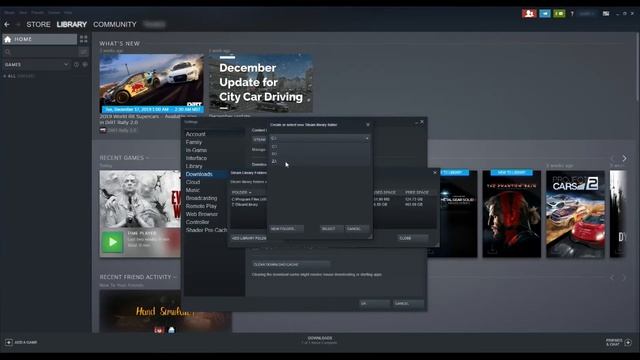Click ADD LIBRARY FOLDER button

click(249, 238)
